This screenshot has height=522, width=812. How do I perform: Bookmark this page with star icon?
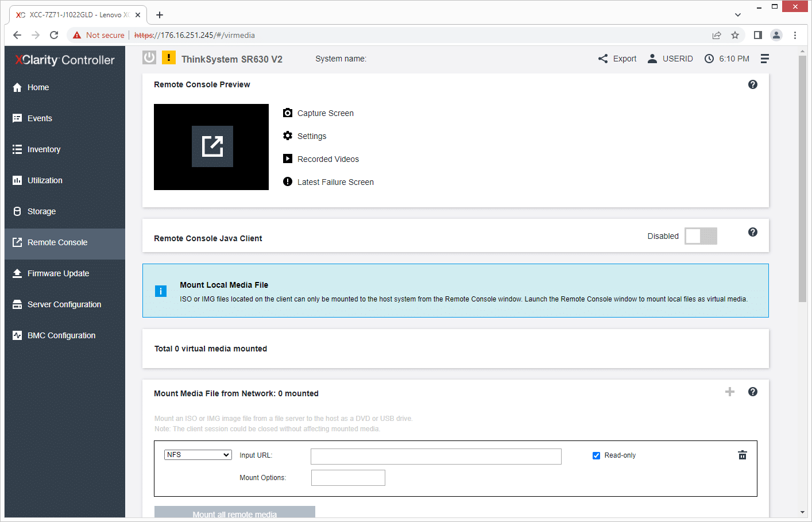[x=735, y=35]
